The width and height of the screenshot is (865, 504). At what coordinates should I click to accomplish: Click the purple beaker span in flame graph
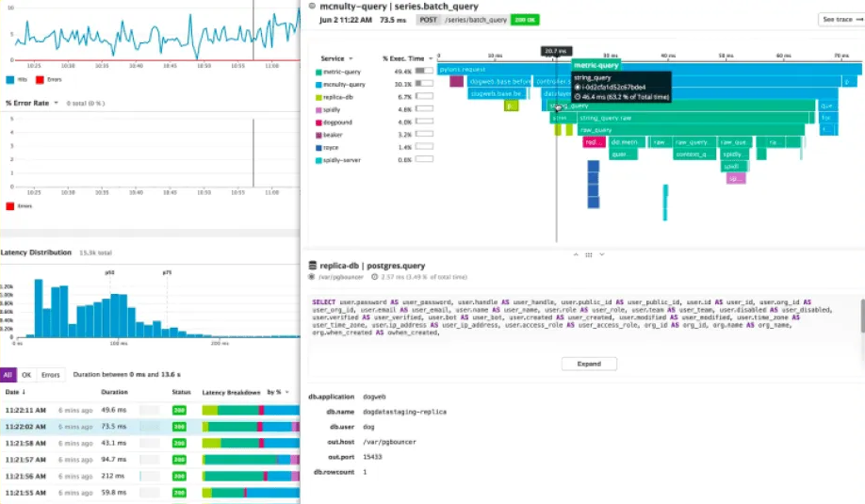[456, 82]
